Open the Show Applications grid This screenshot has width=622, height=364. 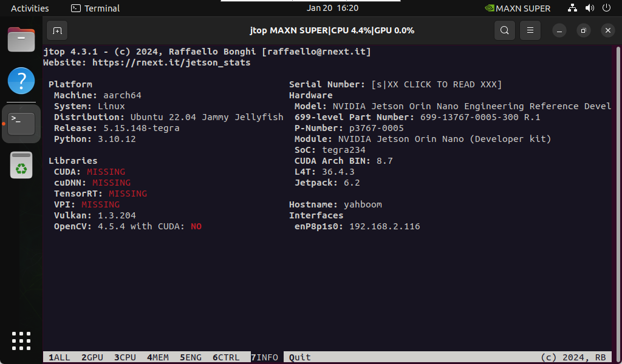tap(21, 341)
